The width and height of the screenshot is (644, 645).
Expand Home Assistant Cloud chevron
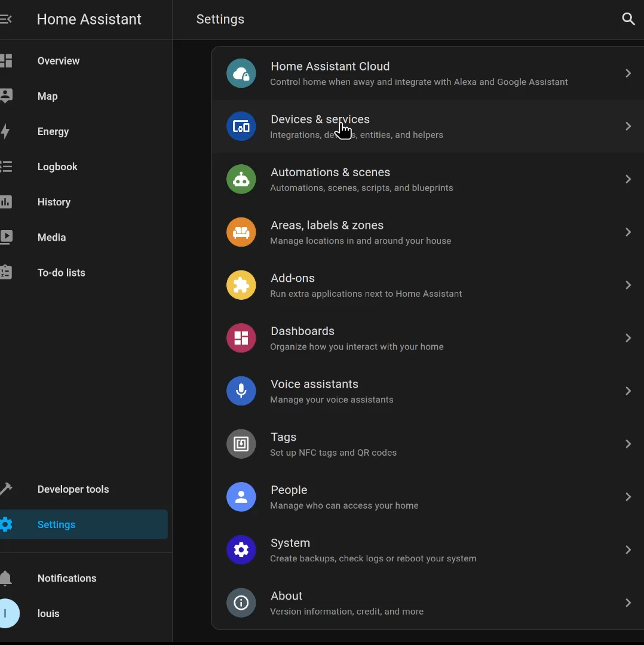pyautogui.click(x=628, y=73)
